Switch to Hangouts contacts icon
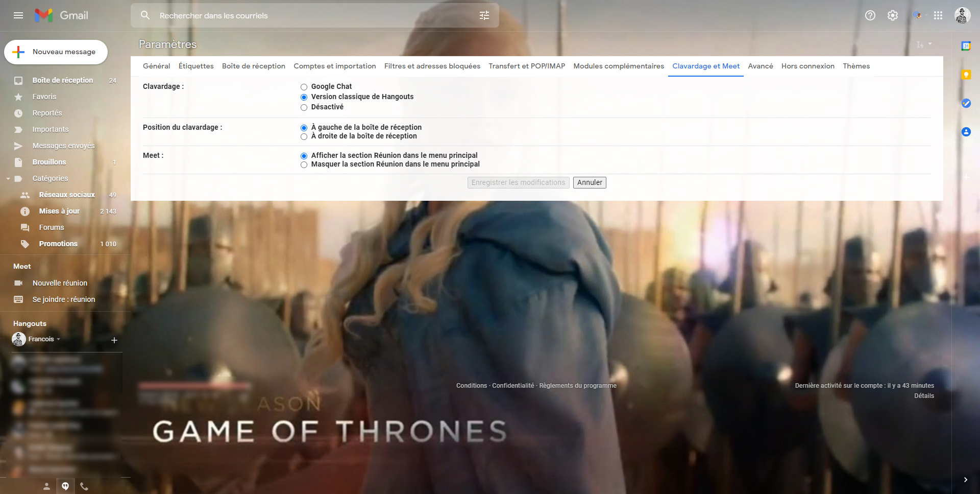This screenshot has height=494, width=980. point(46,486)
